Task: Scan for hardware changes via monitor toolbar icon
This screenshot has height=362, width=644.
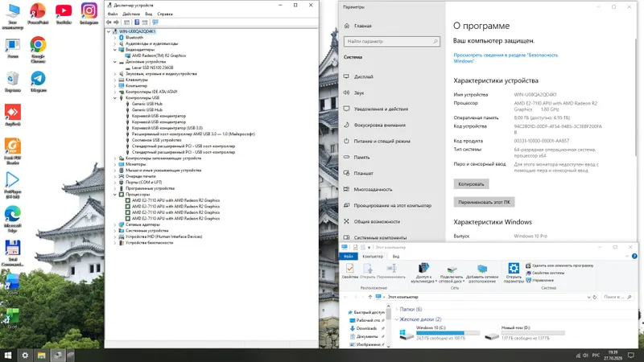Action: tap(155, 23)
